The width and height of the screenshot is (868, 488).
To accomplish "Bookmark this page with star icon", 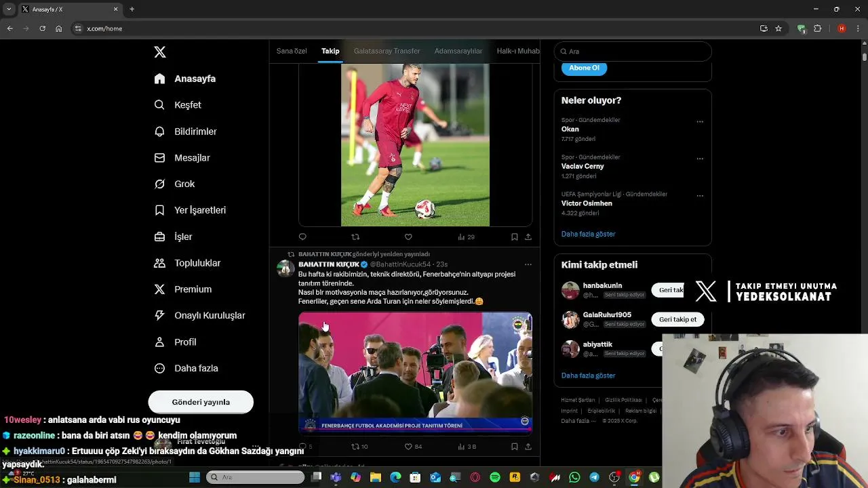I will 778,28.
